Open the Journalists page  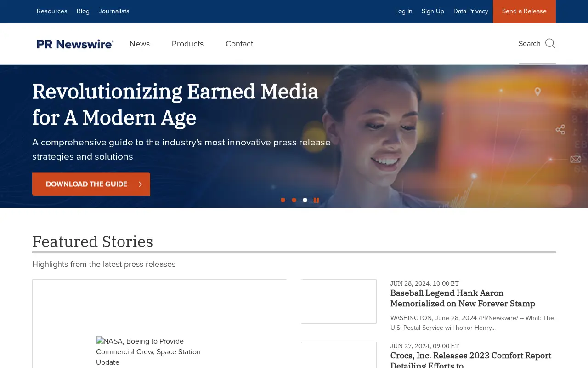tap(114, 11)
